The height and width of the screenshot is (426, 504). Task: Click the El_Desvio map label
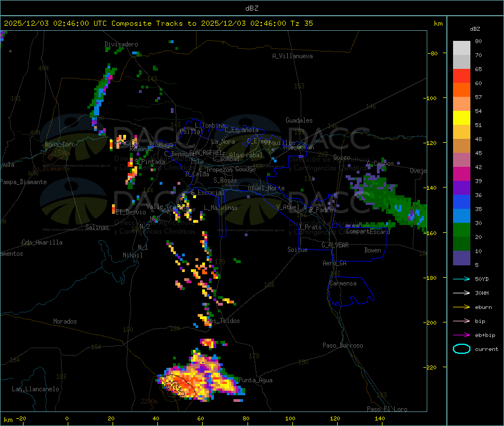(x=130, y=212)
